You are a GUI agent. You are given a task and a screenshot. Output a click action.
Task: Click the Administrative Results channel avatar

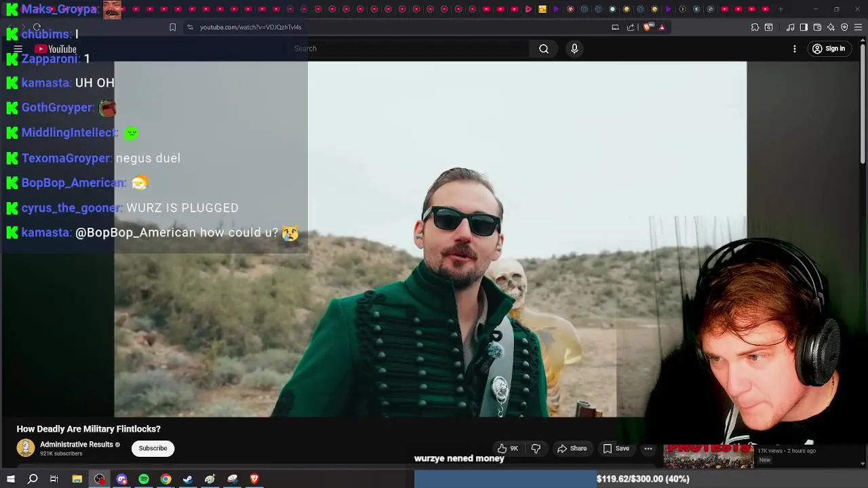coord(26,448)
